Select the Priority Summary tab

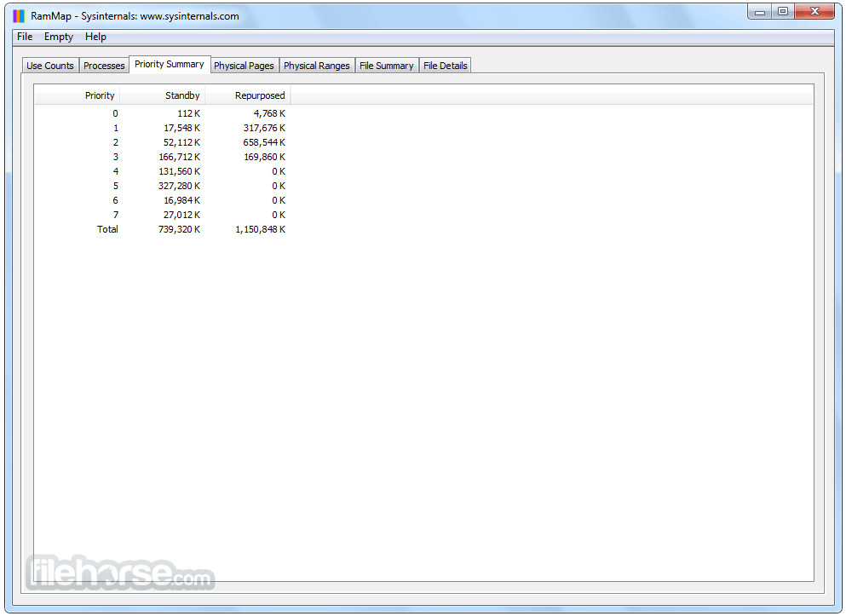pos(170,64)
